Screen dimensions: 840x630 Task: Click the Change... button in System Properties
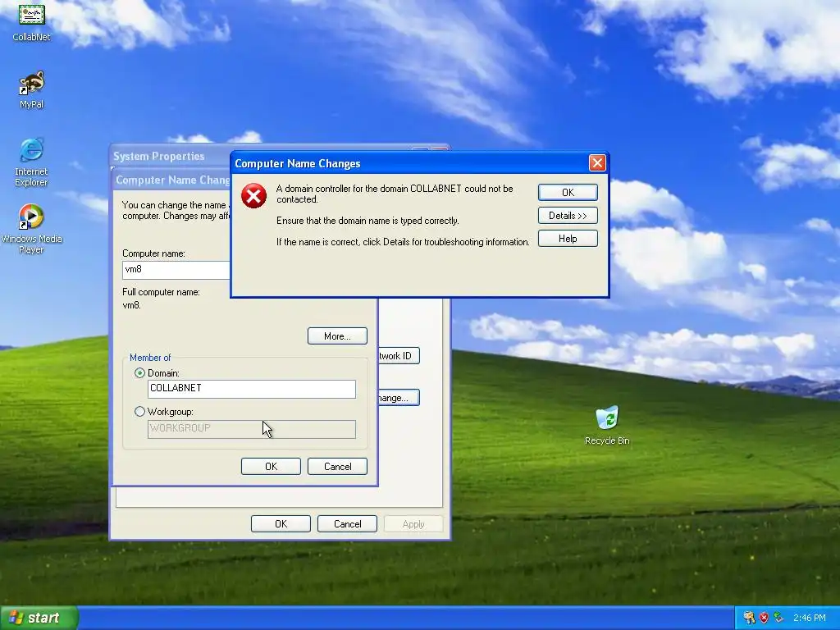pyautogui.click(x=399, y=398)
